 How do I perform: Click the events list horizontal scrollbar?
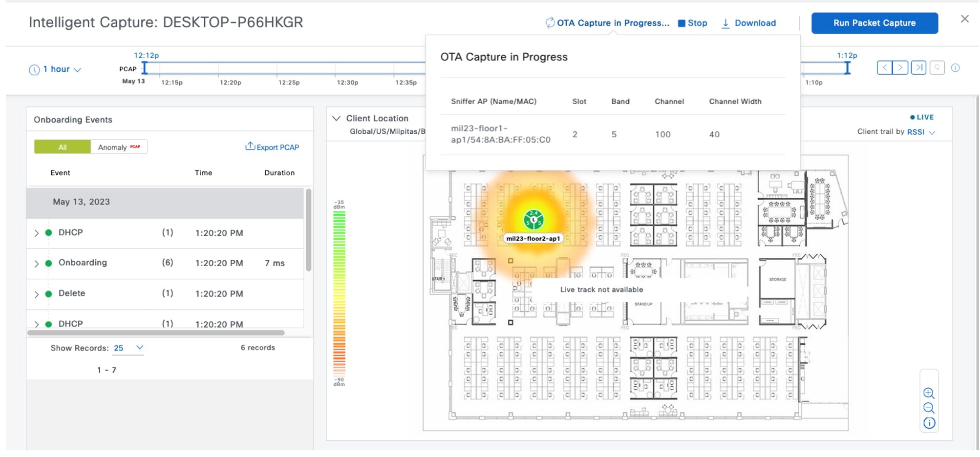pyautogui.click(x=156, y=333)
